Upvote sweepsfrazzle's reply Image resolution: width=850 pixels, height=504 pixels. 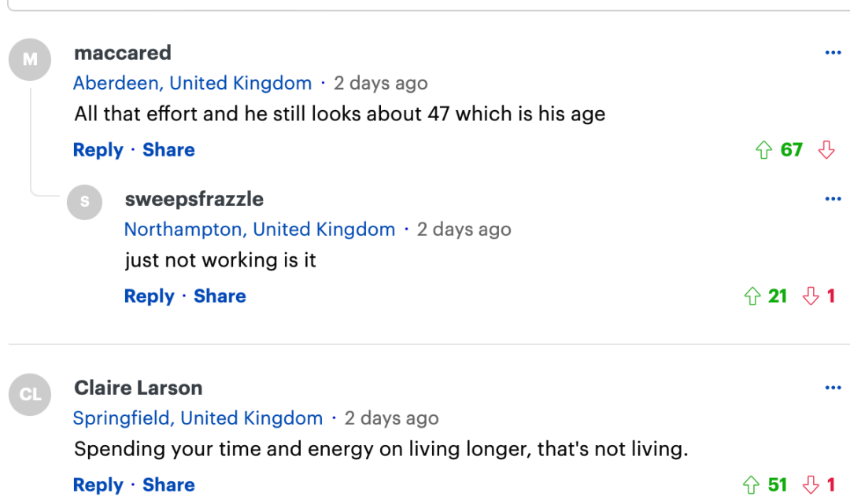click(x=752, y=296)
